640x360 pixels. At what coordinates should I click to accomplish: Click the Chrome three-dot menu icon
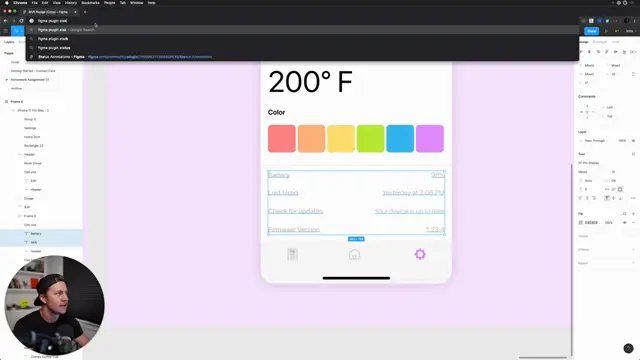(635, 21)
